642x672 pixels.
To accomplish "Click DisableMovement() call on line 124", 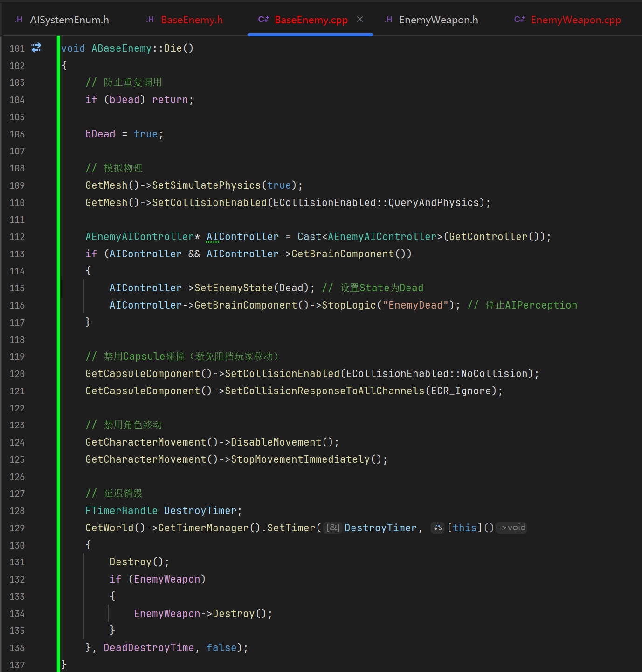I will click(x=282, y=442).
